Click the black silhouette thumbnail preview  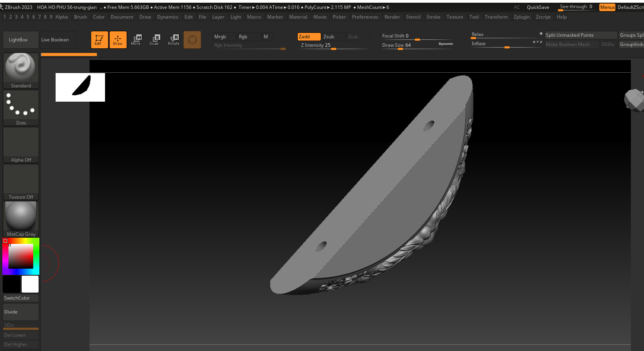[x=80, y=87]
